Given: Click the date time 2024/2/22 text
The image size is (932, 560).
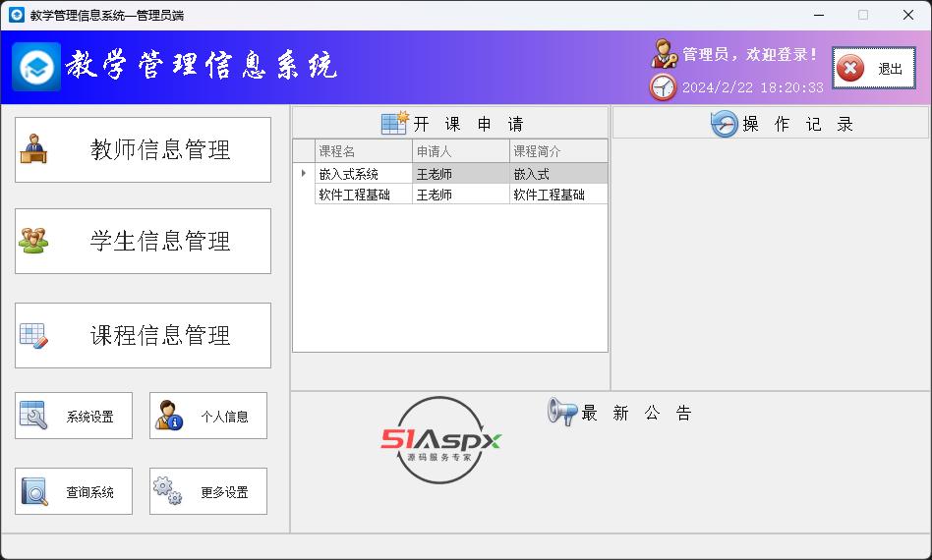Looking at the screenshot, I should [x=752, y=87].
